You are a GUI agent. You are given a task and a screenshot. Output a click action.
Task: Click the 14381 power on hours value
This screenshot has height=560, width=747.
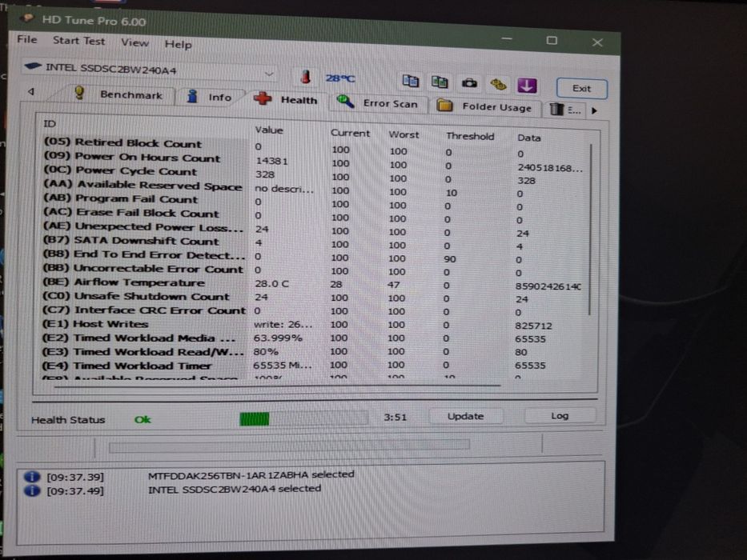(271, 161)
